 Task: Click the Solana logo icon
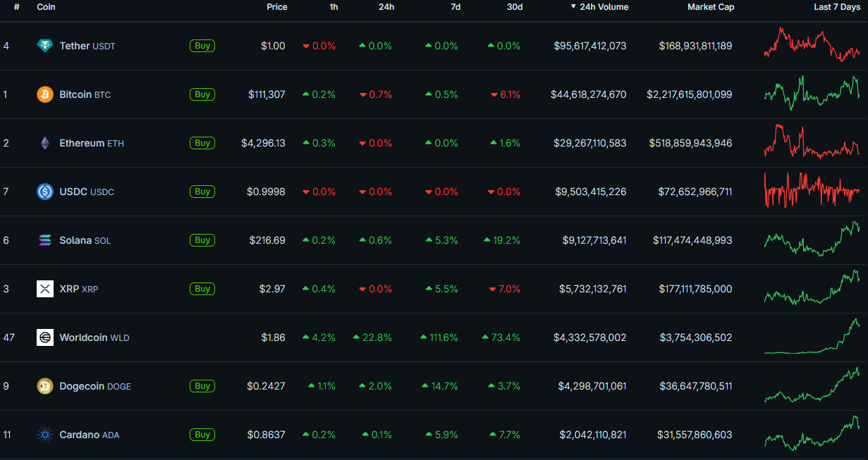tap(45, 240)
